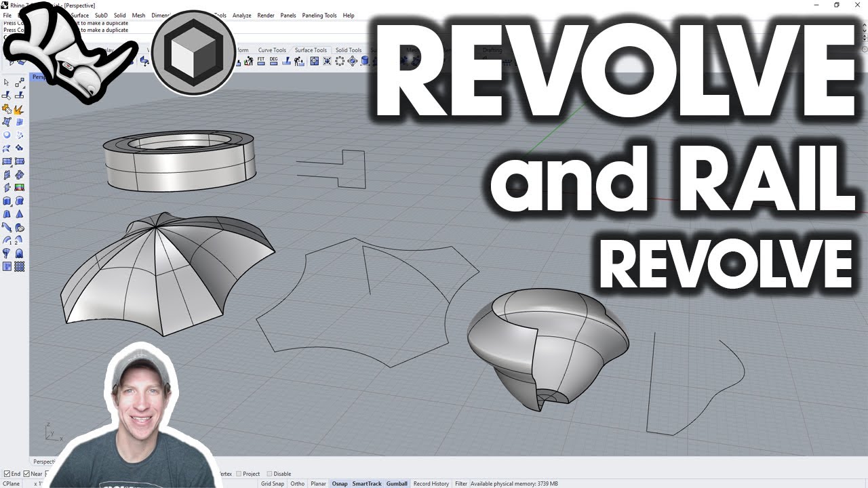The width and height of the screenshot is (868, 488).
Task: Open the Panels menu
Action: click(x=288, y=15)
